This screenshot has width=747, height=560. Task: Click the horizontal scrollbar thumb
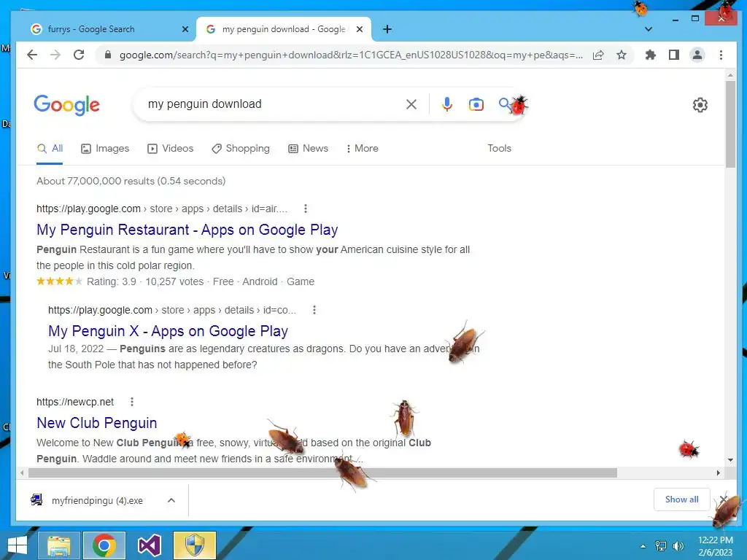(322, 472)
